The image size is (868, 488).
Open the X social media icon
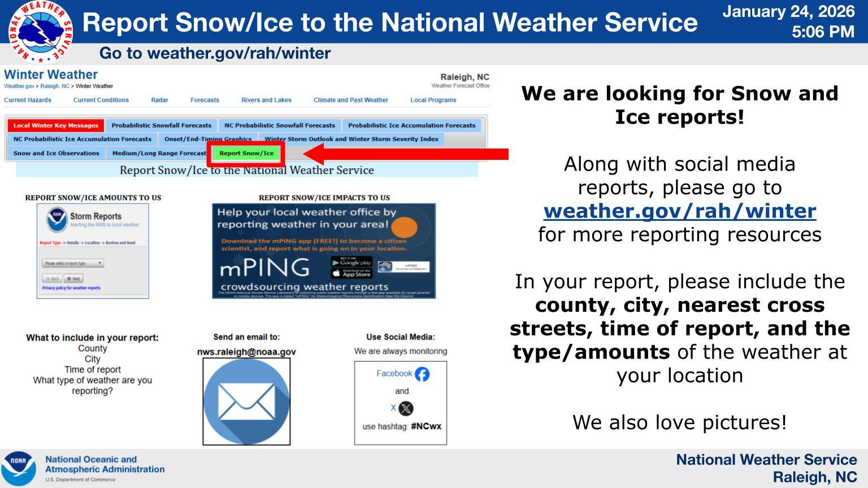click(406, 408)
